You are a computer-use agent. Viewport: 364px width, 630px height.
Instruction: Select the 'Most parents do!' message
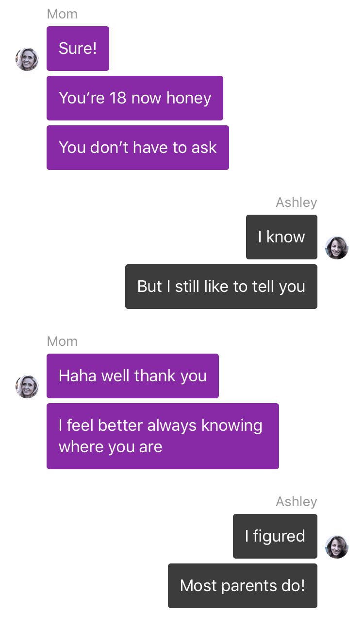(x=243, y=586)
